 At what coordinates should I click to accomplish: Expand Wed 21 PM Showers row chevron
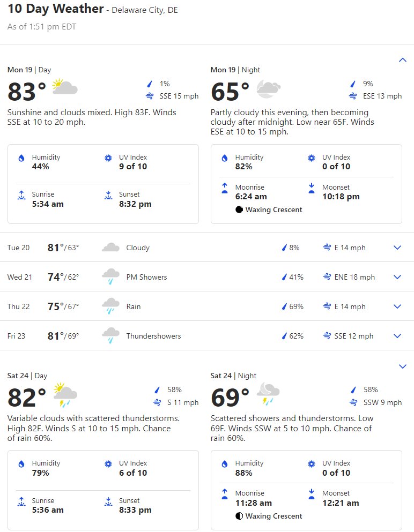(x=397, y=277)
